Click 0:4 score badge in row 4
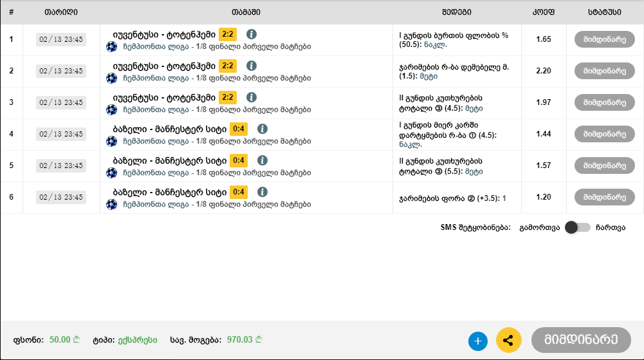The image size is (644, 360). tap(239, 129)
